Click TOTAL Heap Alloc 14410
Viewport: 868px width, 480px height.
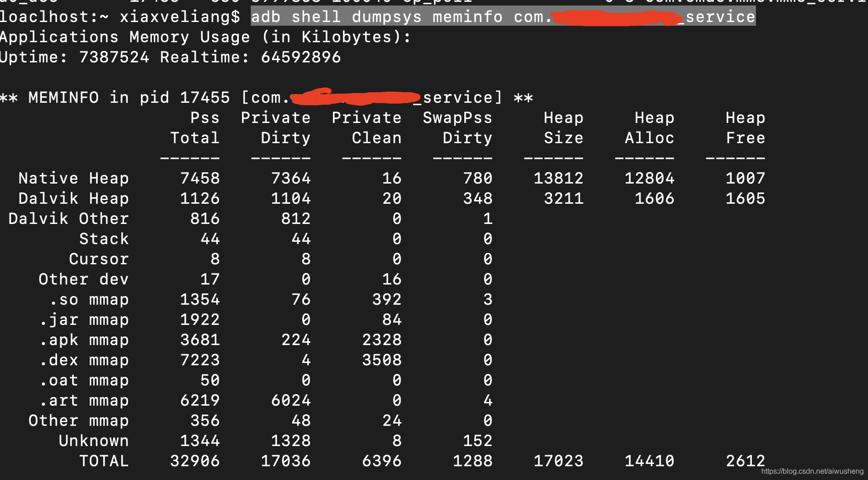pyautogui.click(x=649, y=461)
